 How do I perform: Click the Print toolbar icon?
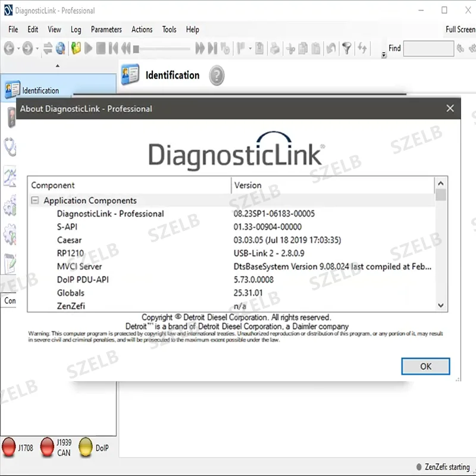[275, 48]
